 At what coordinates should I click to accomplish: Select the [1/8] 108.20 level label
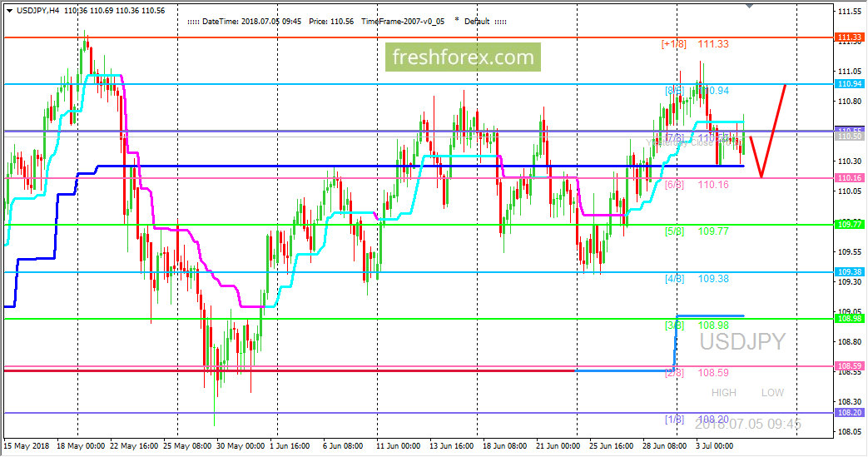click(697, 420)
